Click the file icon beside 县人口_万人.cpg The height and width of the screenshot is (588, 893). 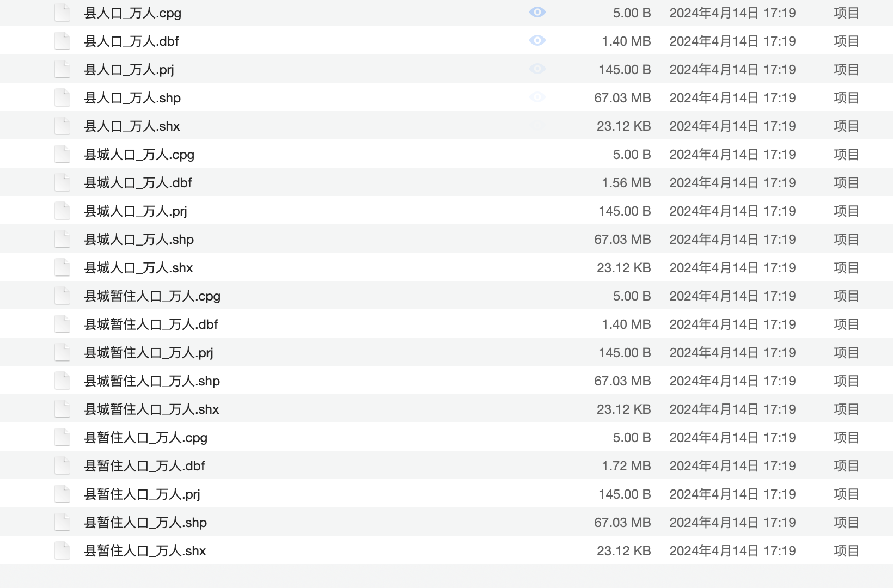pos(63,13)
